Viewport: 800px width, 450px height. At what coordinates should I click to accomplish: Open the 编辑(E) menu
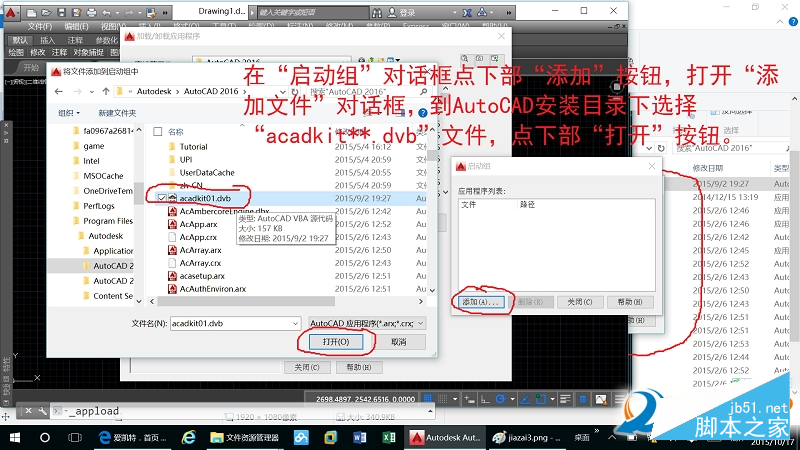point(76,26)
